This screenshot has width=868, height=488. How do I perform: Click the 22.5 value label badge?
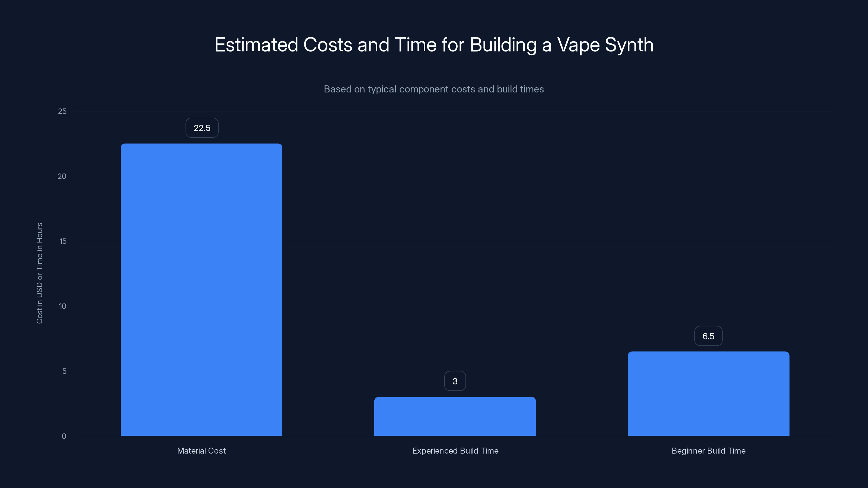click(202, 128)
